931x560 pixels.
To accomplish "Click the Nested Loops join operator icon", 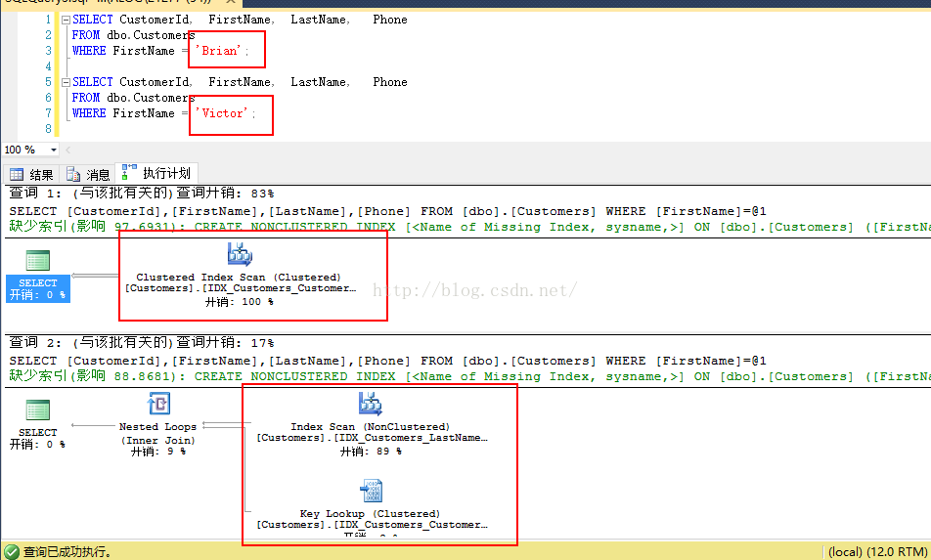I will pos(158,404).
